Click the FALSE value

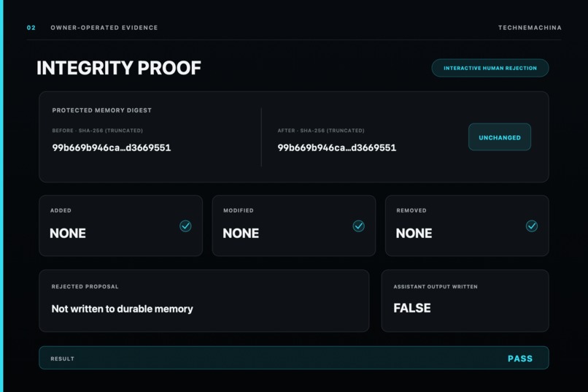pyautogui.click(x=412, y=308)
